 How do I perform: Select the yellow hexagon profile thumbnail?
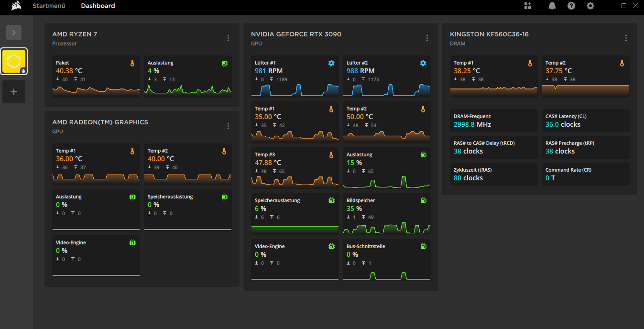point(14,61)
